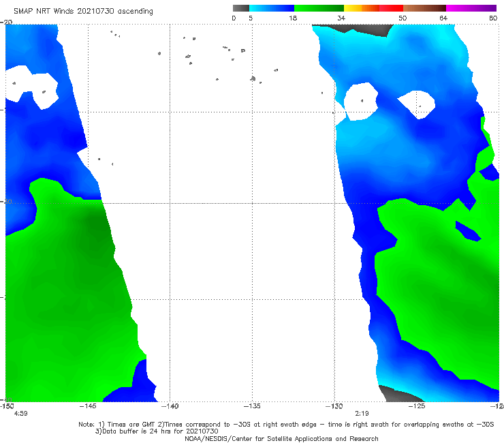This screenshot has width=504, height=443.
Task: Click the NOAA/NESDIS credit line
Action: (281, 439)
